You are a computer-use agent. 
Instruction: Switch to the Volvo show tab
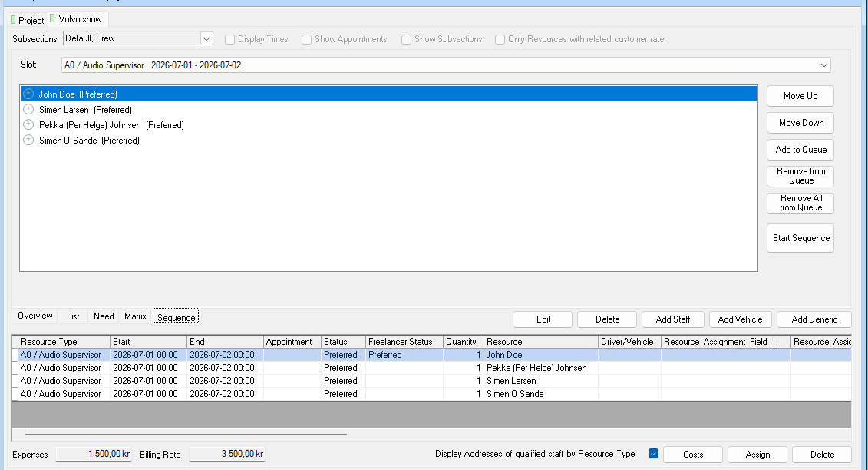click(x=78, y=19)
